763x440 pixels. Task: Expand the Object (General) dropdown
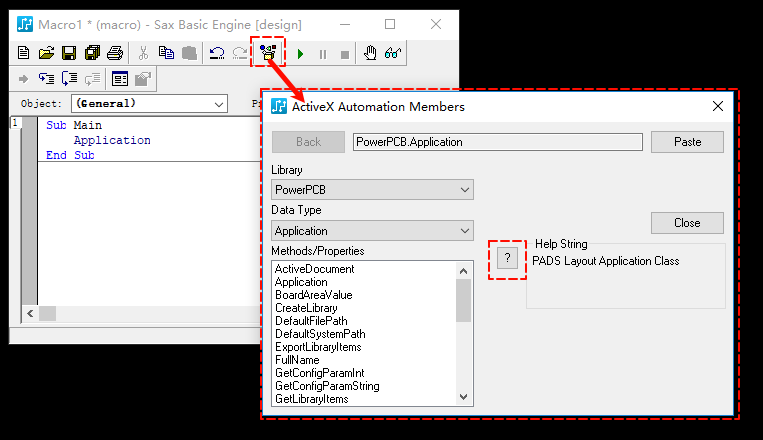(149, 103)
